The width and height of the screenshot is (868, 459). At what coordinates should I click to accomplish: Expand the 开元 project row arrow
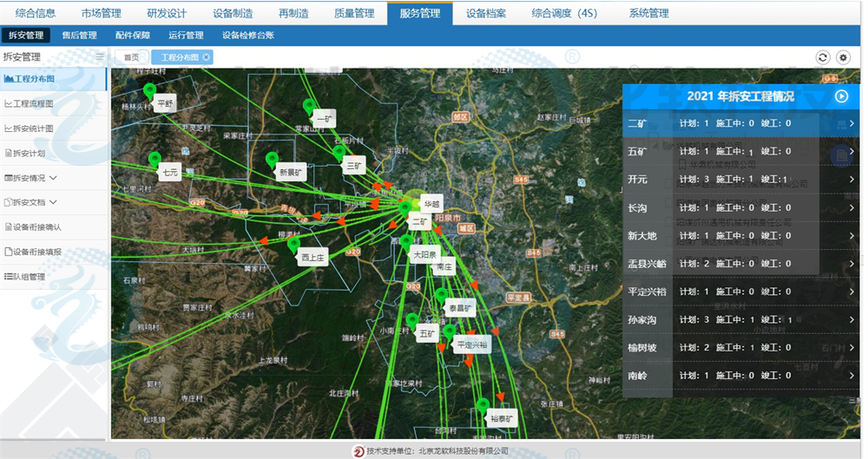pos(852,180)
